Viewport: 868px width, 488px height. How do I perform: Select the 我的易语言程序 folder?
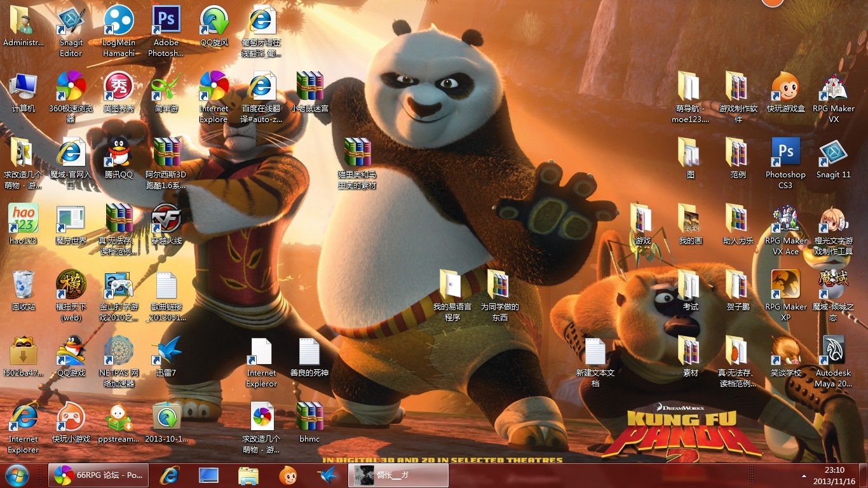click(452, 296)
